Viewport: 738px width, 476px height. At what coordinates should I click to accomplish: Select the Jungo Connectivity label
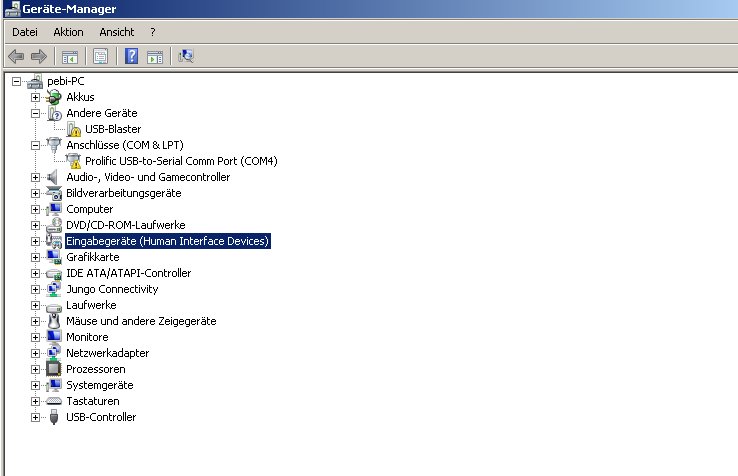112,289
